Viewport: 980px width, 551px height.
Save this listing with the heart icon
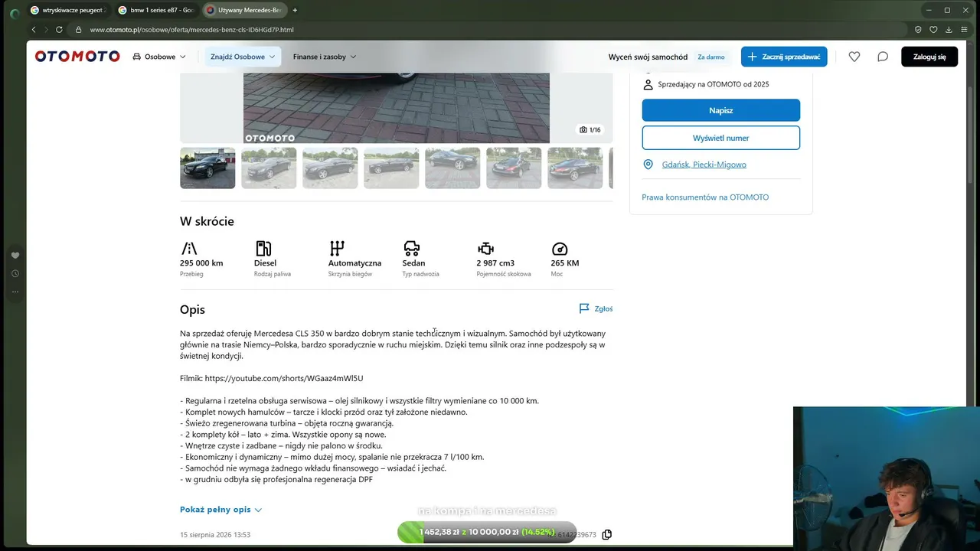coord(854,57)
